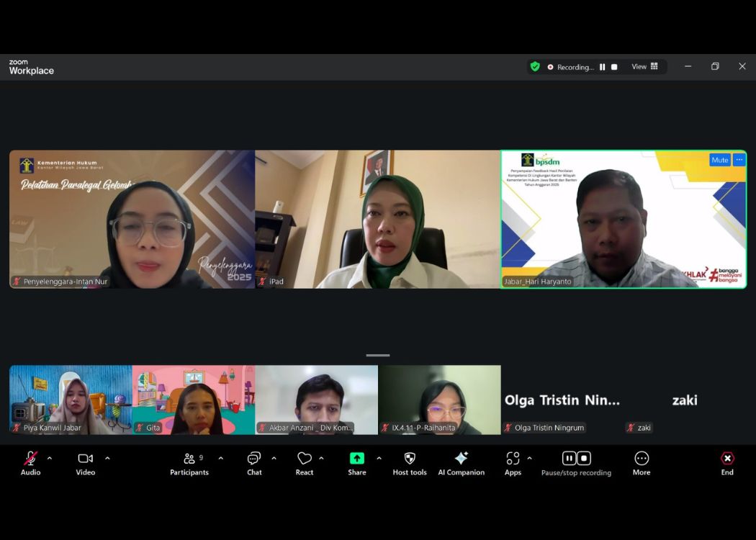
Task: Expand the arrow next to Participants
Action: click(x=220, y=458)
